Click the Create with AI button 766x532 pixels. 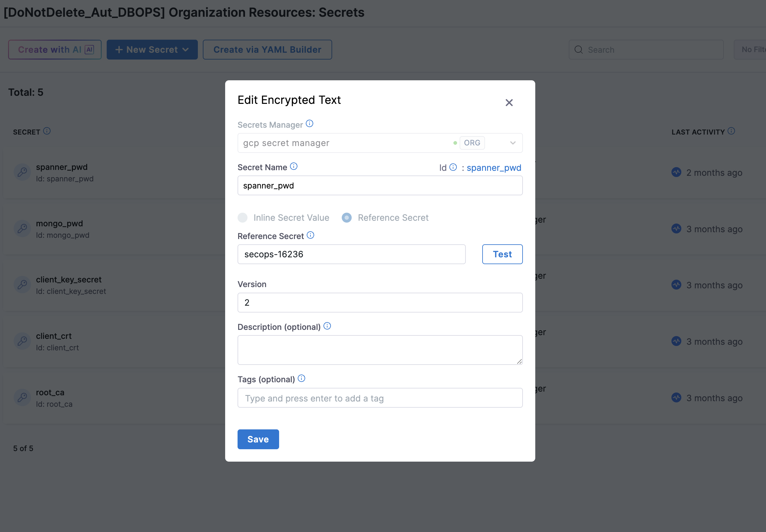click(x=55, y=50)
